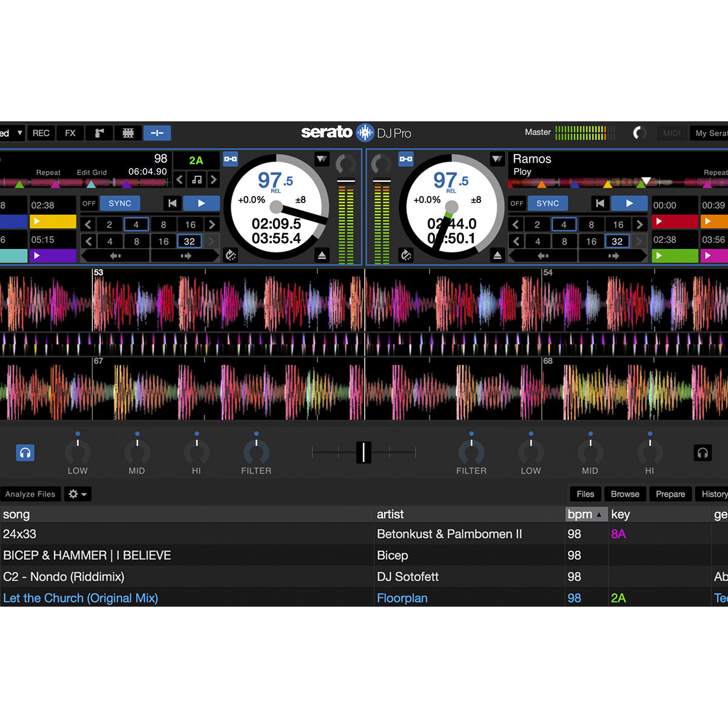The image size is (728, 728).
Task: Click the Analyze Files button
Action: click(30, 494)
